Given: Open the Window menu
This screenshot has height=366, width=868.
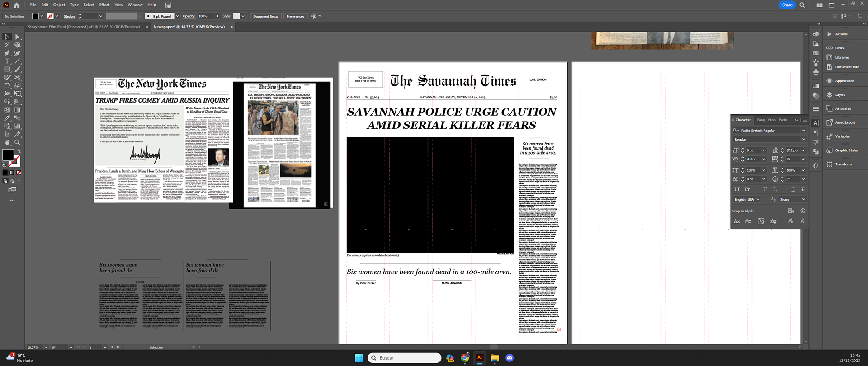Looking at the screenshot, I should (x=135, y=5).
